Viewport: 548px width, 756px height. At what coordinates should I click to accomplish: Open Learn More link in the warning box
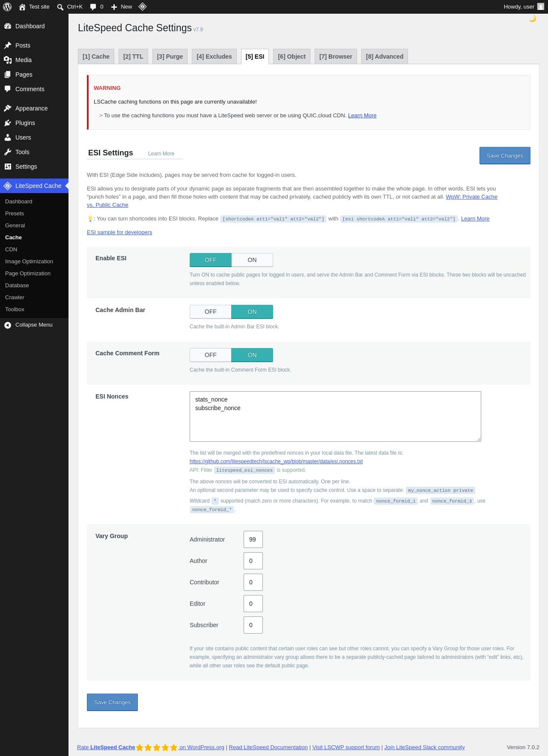click(362, 116)
